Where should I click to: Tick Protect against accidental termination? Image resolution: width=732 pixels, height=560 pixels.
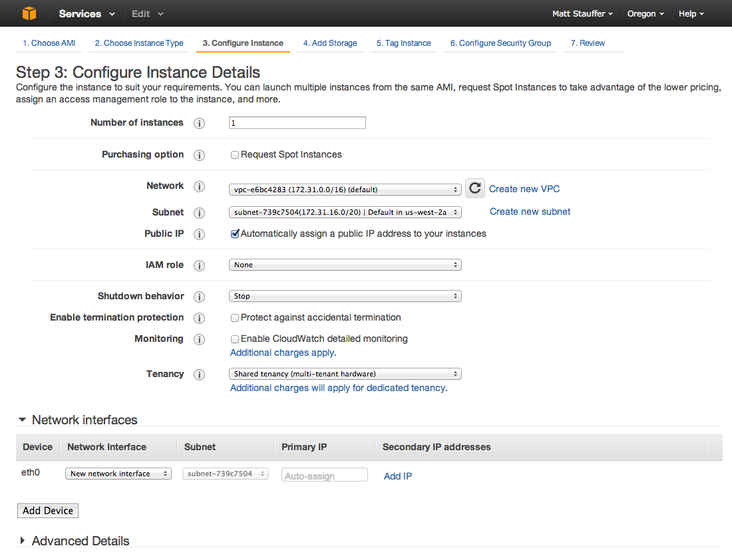click(235, 318)
